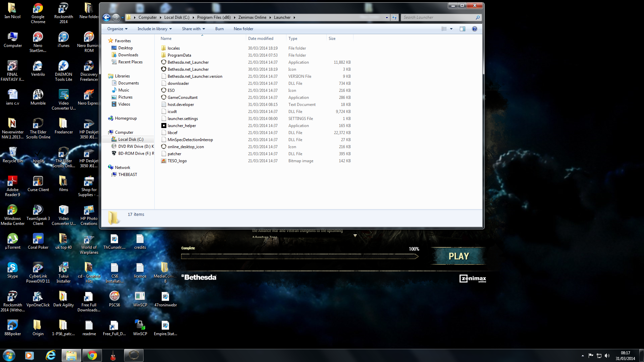Viewport: 644px width, 362px height.
Task: Sort files by the Name column
Action: (x=202, y=38)
